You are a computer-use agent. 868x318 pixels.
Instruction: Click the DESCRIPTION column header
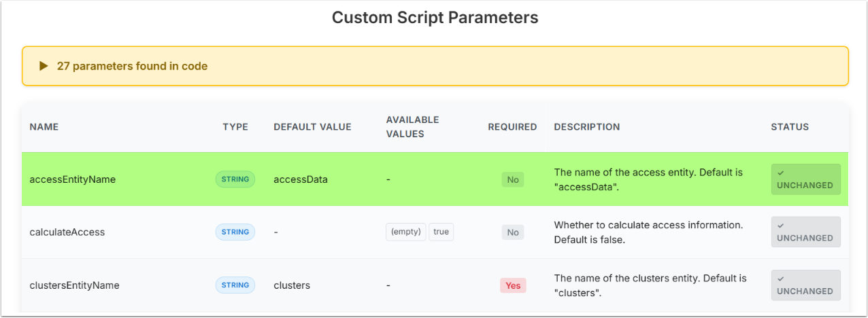(587, 127)
